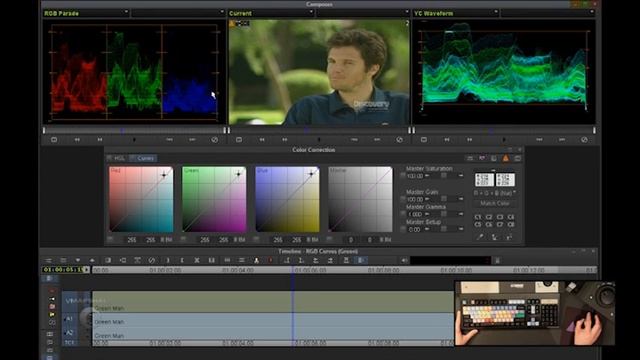
Task: Click the crossed-circle remove effect timeline icon
Action: coord(152,260)
